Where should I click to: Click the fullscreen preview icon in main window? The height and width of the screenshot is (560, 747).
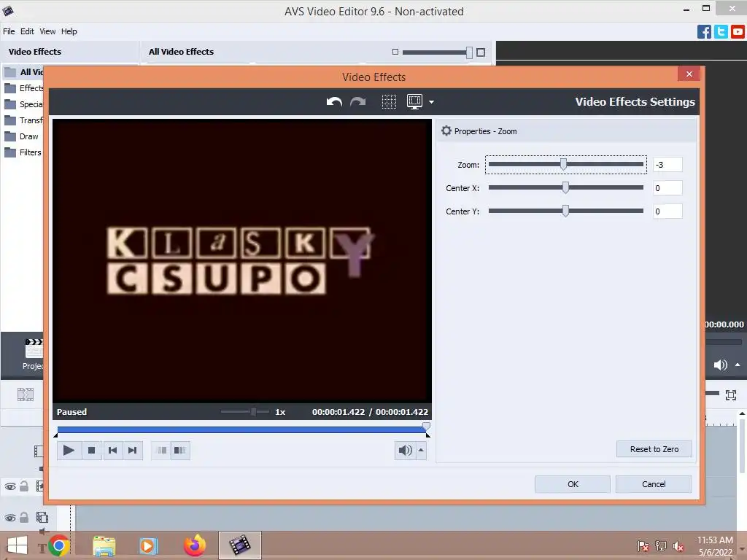(x=730, y=394)
